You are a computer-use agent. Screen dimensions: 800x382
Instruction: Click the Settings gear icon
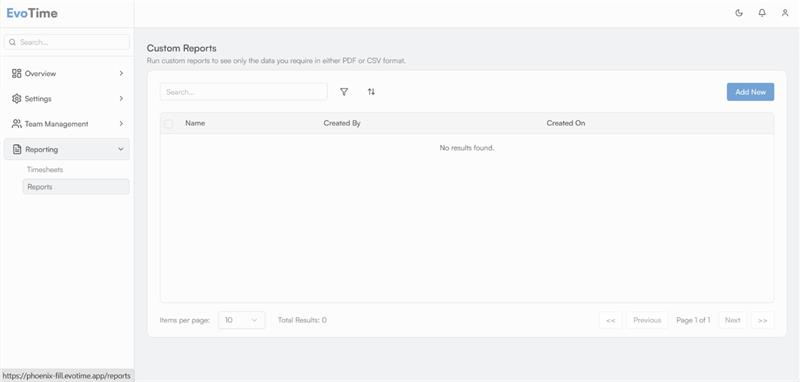point(16,98)
